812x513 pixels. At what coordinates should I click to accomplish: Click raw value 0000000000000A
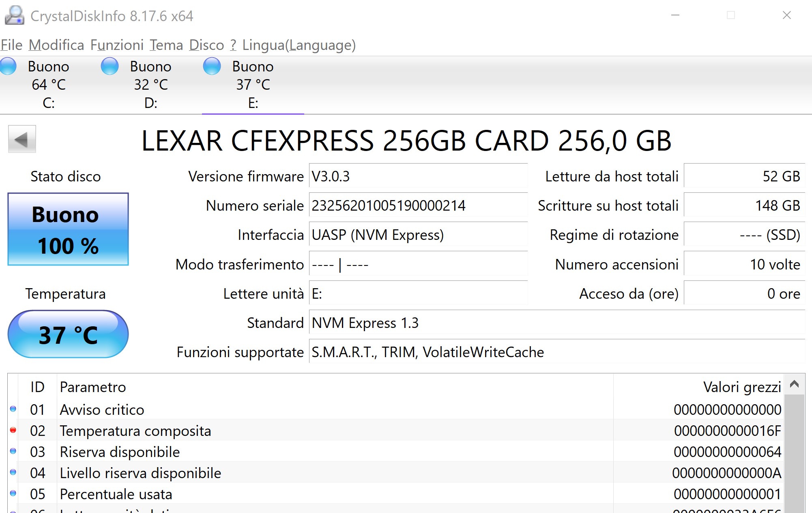point(727,473)
